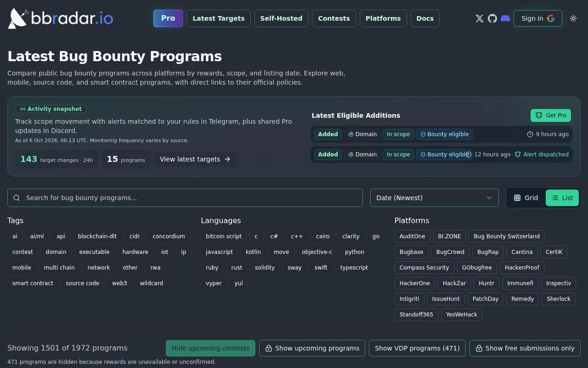Open the Docs page

(x=425, y=18)
